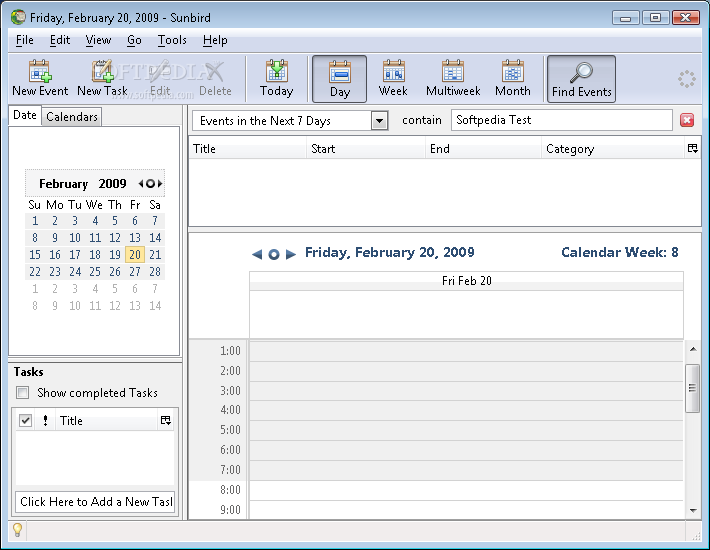Open the Events in the Next 7 Days dropdown
Screen dimensions: 710x550
click(x=379, y=121)
